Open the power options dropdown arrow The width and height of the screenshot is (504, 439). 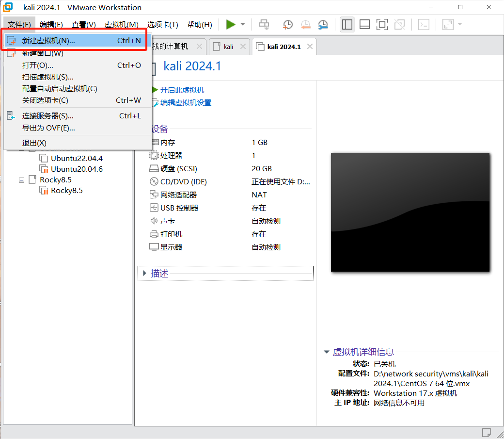(243, 24)
